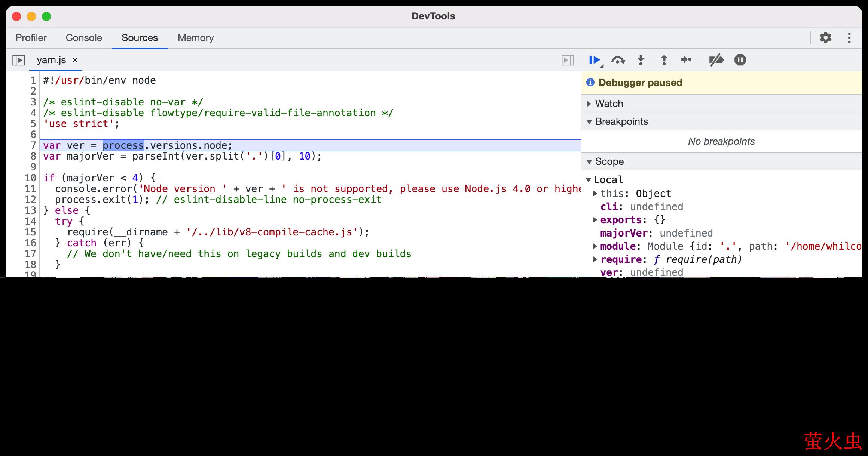This screenshot has width=868, height=456.
Task: Click the 'No breakpoints' message
Action: point(721,141)
